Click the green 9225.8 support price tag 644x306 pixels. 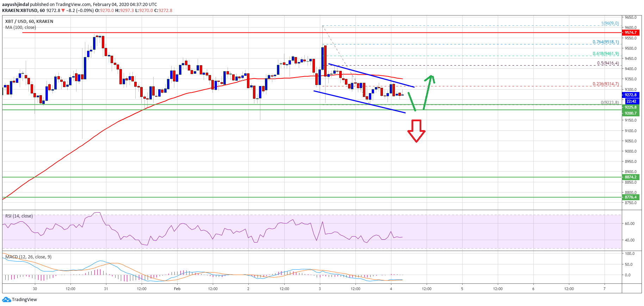pos(631,107)
